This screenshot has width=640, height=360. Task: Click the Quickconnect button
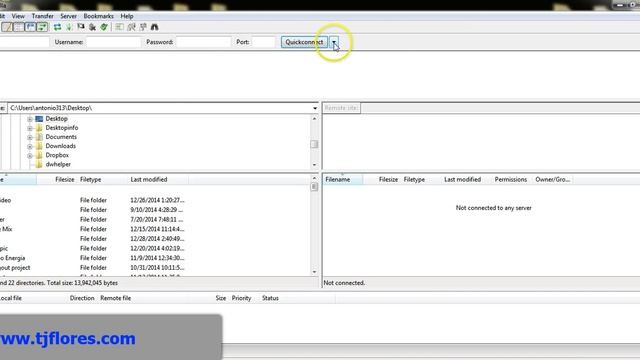(x=304, y=42)
